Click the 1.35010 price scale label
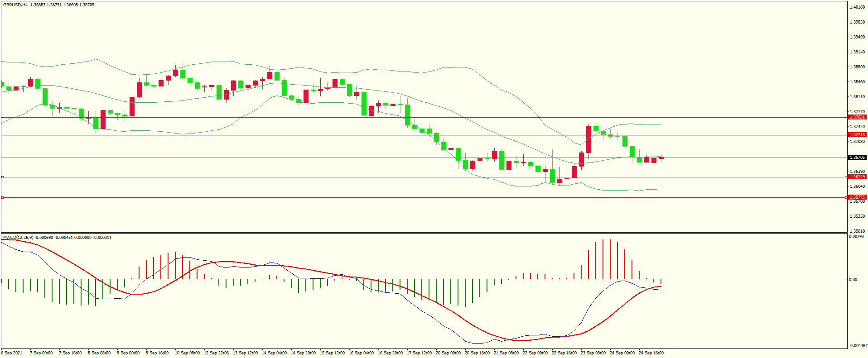This screenshot has width=868, height=358. [858, 231]
